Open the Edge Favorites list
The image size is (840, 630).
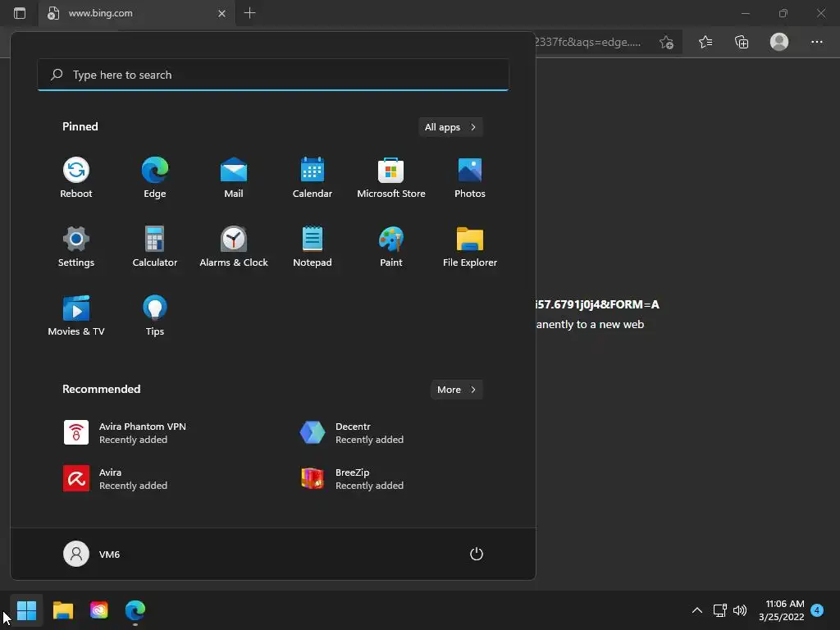click(x=705, y=42)
